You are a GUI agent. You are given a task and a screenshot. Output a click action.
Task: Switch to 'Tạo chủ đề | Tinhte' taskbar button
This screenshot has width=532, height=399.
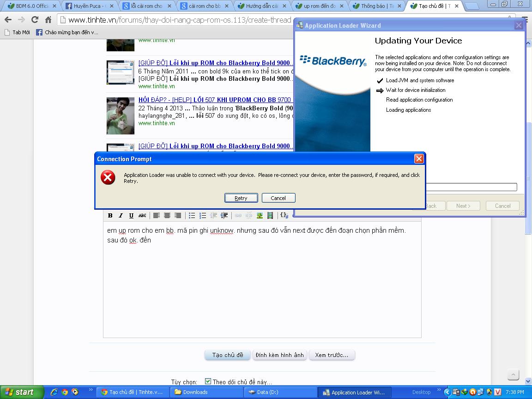click(x=133, y=392)
